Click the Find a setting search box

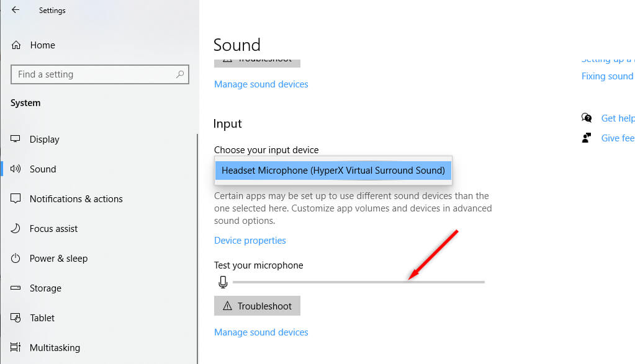tap(93, 74)
